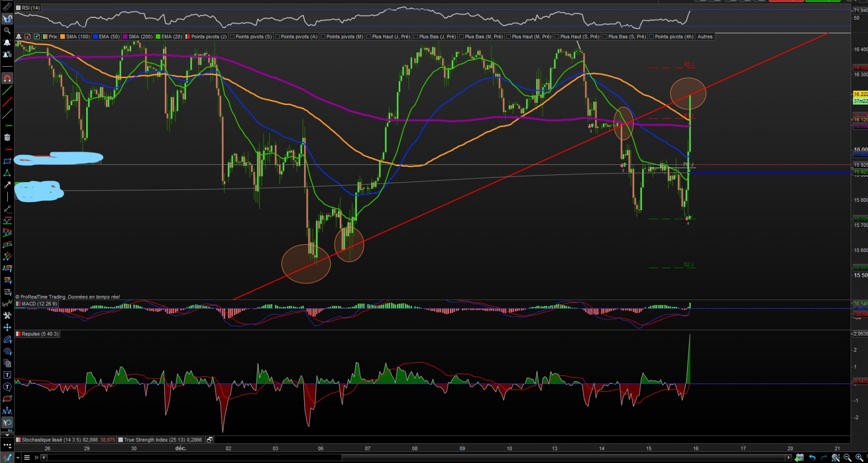Expand the sidebar's bottom down-arrow for more tools
The height and width of the screenshot is (463, 868).
7,435
